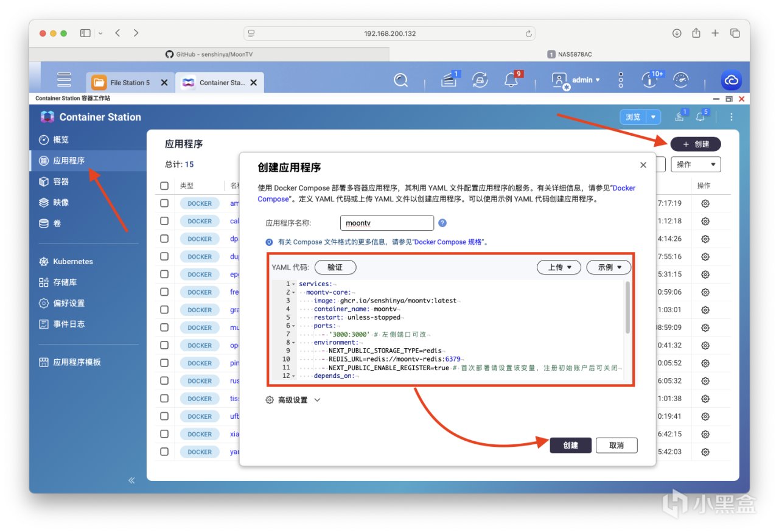Click 验证 validate button
779x532 pixels.
coord(335,267)
